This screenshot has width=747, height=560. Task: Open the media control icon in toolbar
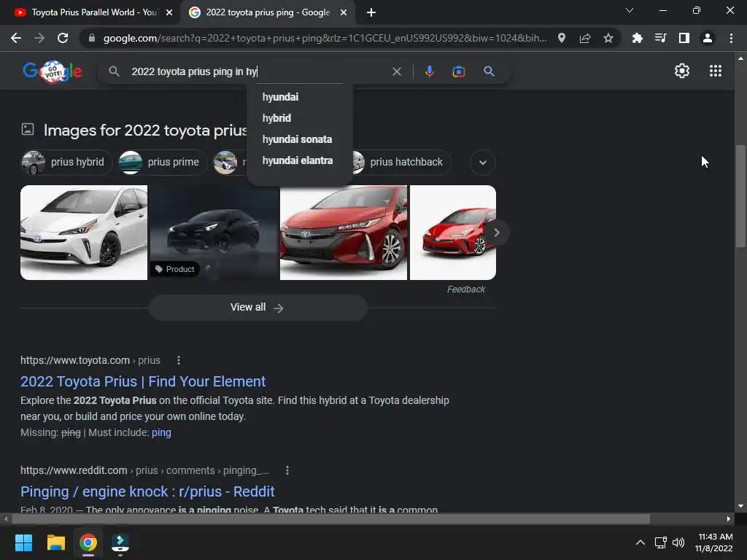pos(660,38)
